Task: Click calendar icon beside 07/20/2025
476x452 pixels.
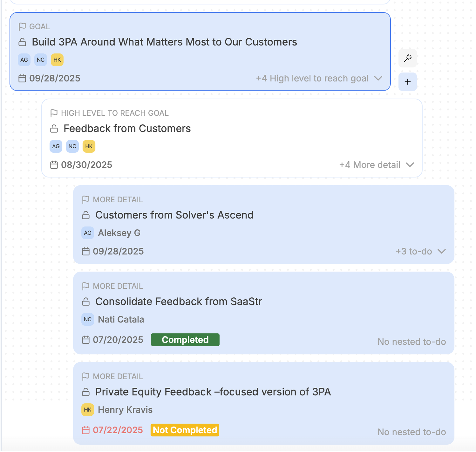Action: (x=86, y=340)
